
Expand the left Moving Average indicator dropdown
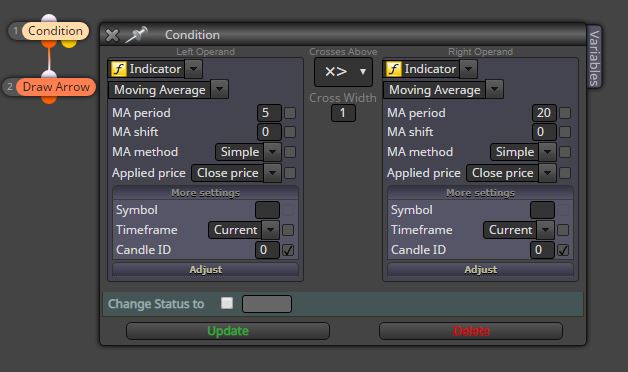click(219, 89)
